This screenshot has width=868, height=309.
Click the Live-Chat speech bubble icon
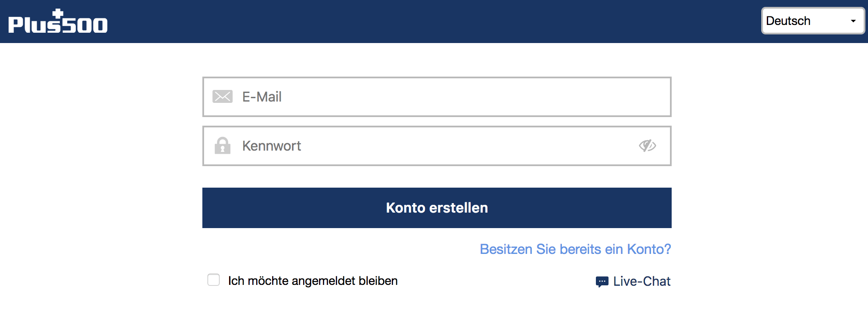(x=602, y=282)
